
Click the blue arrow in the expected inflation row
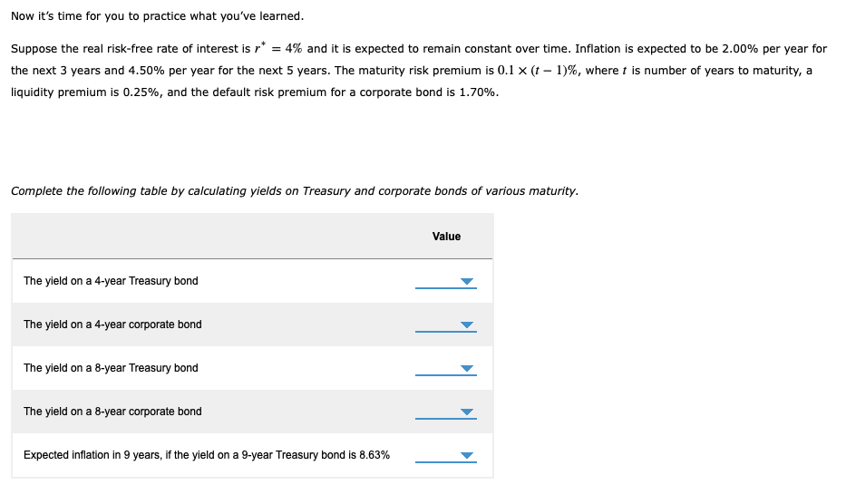pyautogui.click(x=467, y=456)
